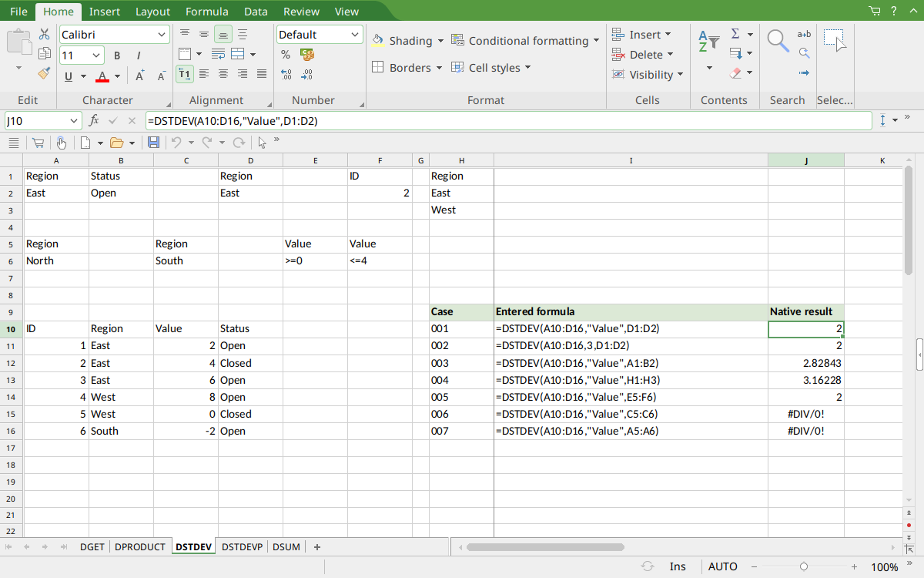Screen dimensions: 924x578
Task: Click the justify horizontal alignment icon
Action: coord(262,74)
